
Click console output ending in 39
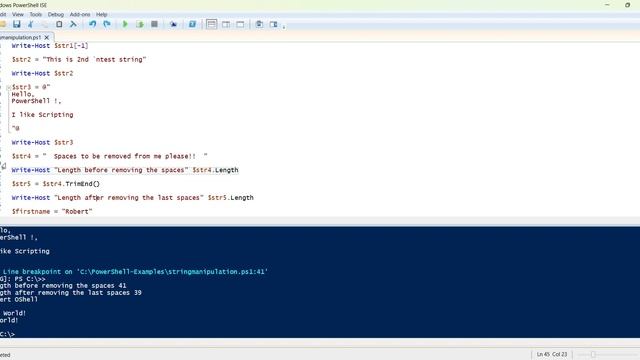click(x=71, y=293)
